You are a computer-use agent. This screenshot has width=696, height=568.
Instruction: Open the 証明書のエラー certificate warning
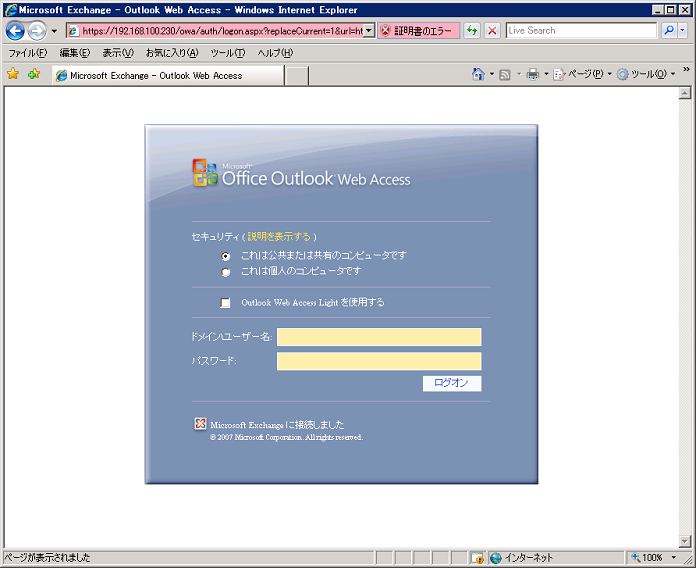click(x=419, y=31)
